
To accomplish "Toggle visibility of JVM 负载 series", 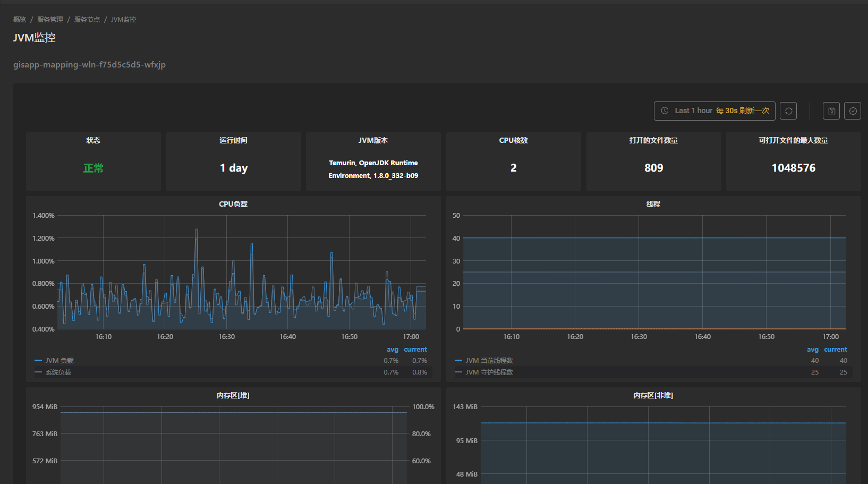I will coord(60,360).
